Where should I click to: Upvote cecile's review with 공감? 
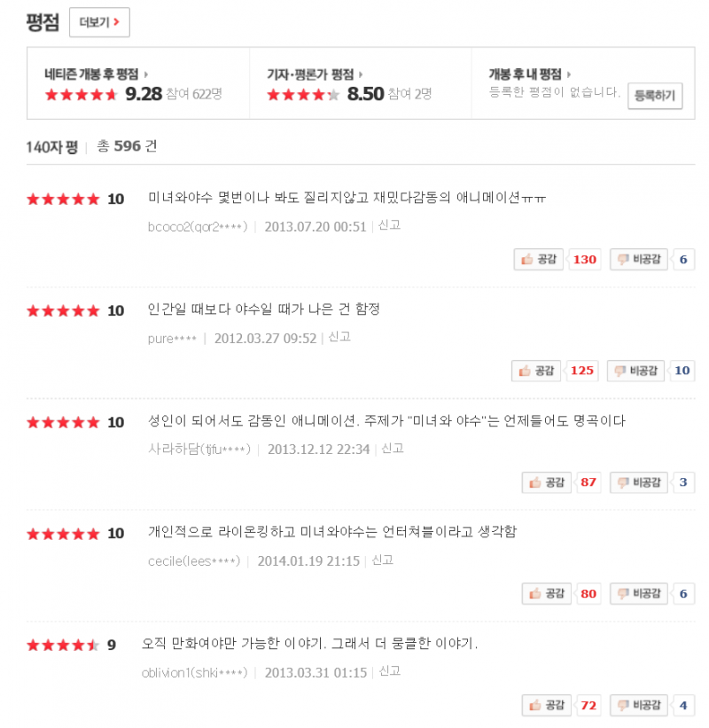546,594
